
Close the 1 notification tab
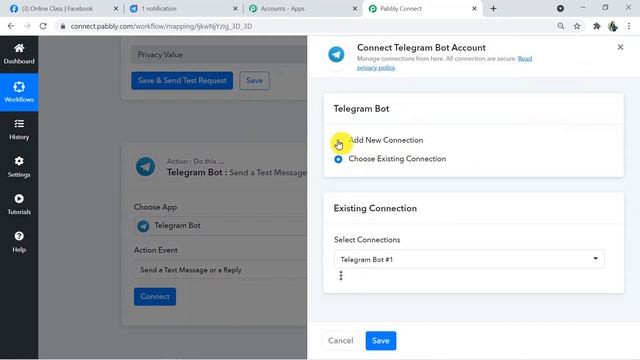click(x=235, y=8)
